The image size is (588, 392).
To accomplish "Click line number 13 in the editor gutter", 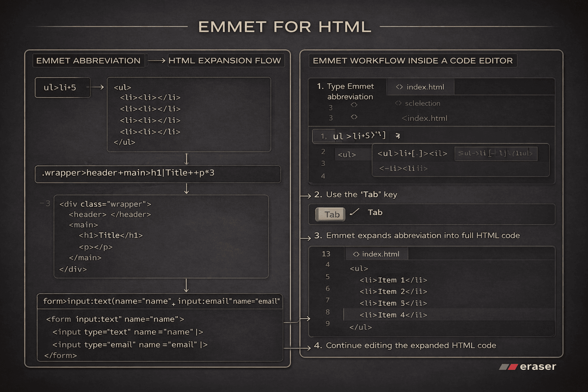I will point(327,253).
